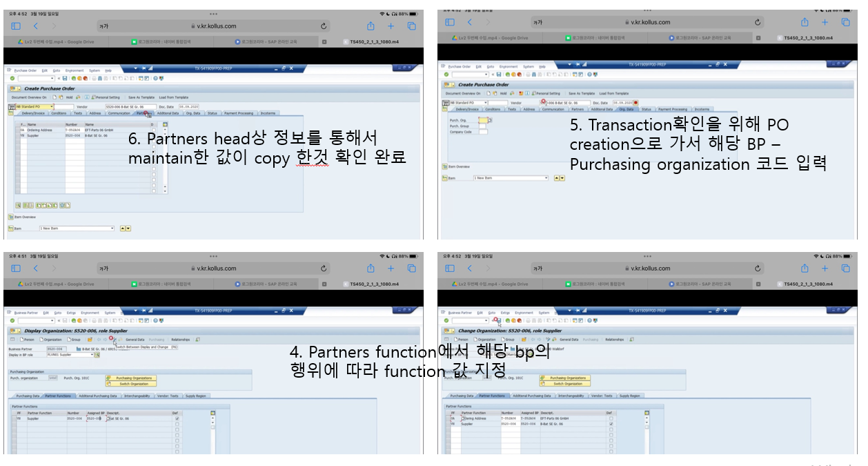Toggle Def checkbox for Supplier in Display Organization

(177, 418)
